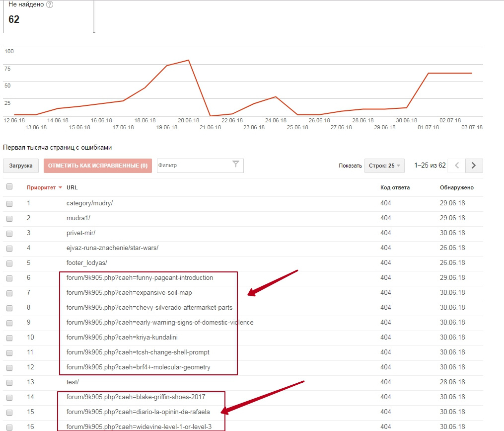Click the Загрузка button
This screenshot has height=431, width=504.
[x=20, y=166]
